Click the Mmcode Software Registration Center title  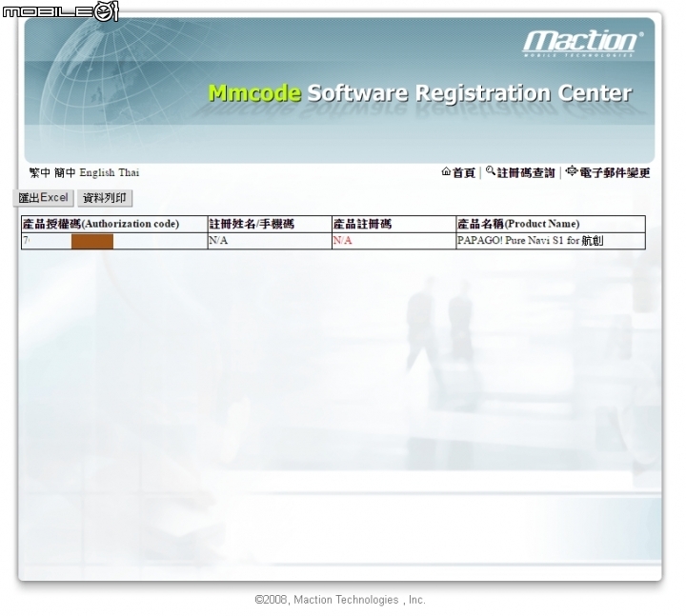(420, 93)
